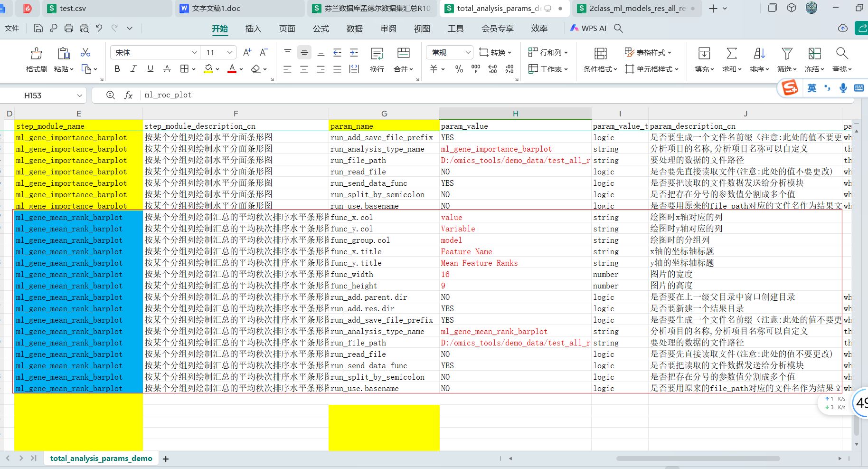
Task: Increase indent icon
Action: tap(354, 52)
